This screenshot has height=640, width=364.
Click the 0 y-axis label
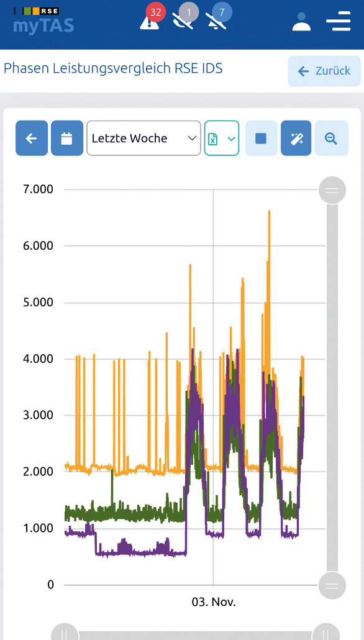tap(50, 585)
